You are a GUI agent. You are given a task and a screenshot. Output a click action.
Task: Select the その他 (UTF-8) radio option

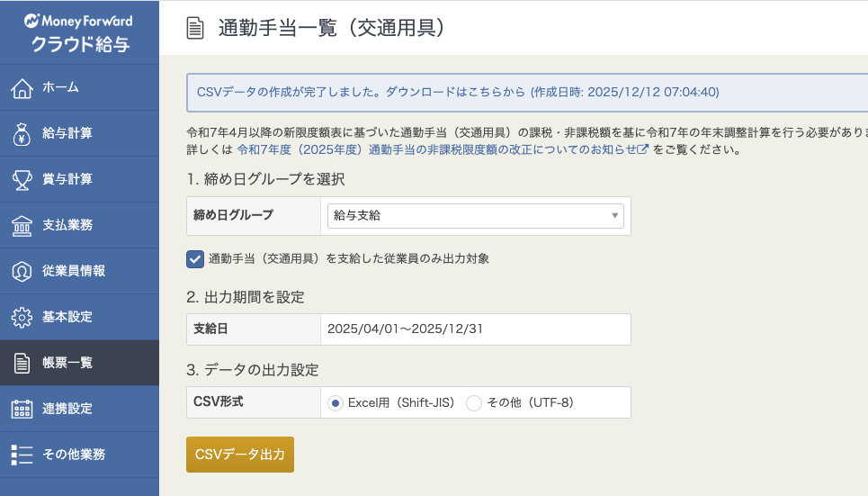click(474, 403)
